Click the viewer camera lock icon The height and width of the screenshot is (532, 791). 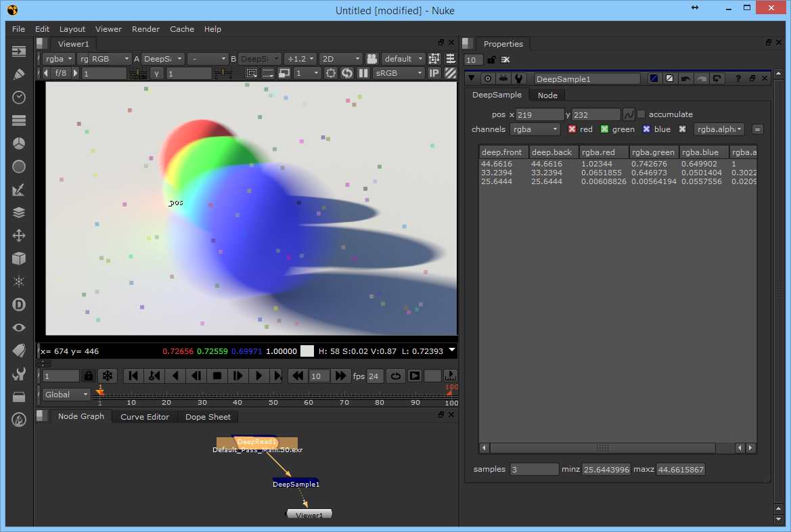(x=371, y=59)
